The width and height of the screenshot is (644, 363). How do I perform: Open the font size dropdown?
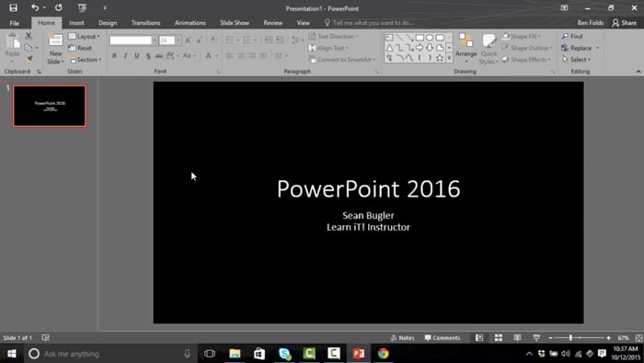pyautogui.click(x=178, y=40)
